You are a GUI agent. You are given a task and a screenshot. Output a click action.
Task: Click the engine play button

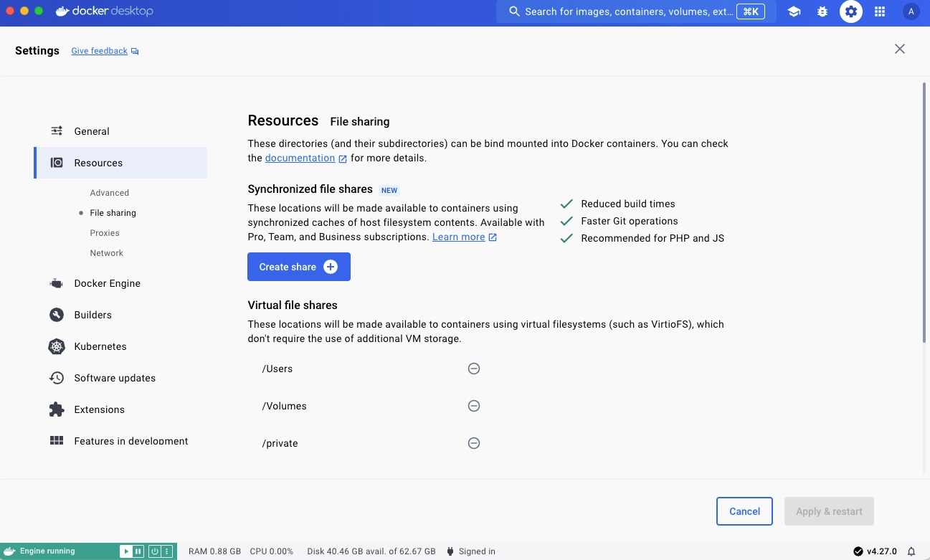point(126,551)
